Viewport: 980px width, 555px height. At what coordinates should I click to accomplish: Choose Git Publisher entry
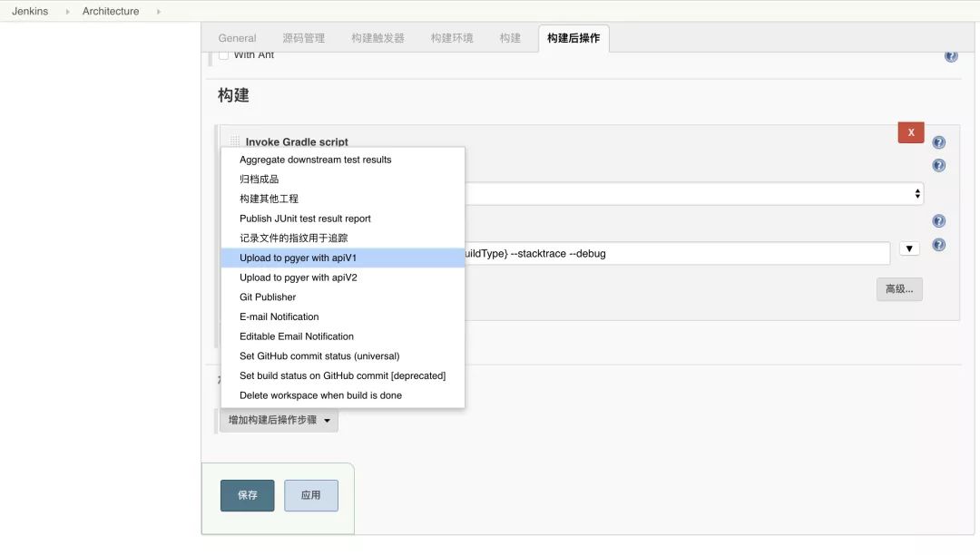click(x=342, y=297)
